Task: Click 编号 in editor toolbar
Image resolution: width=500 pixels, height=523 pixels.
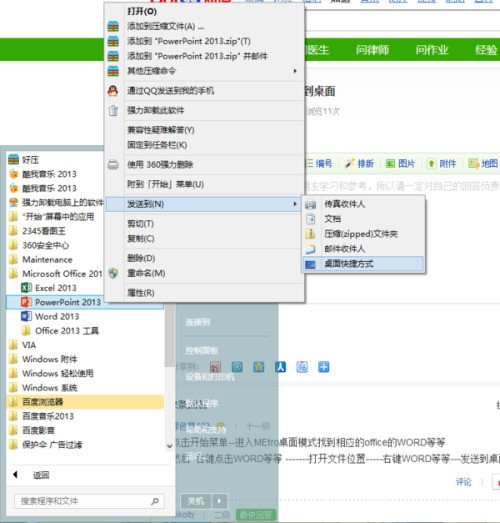Action: coord(324,163)
